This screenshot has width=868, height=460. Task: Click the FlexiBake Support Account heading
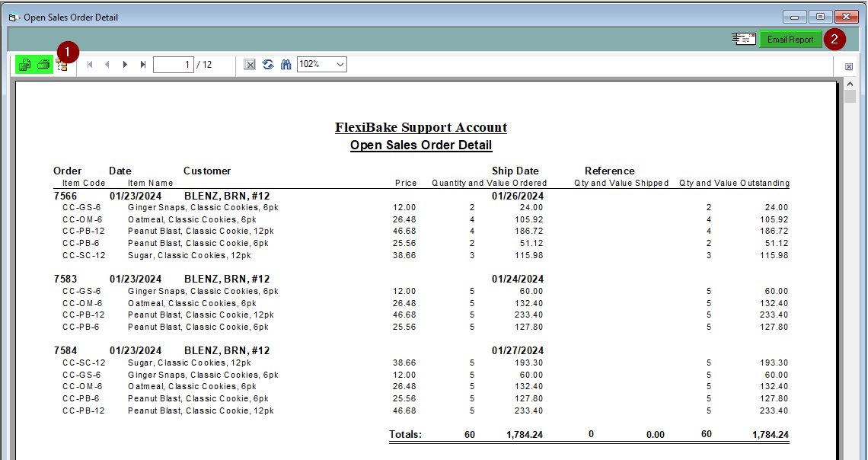[421, 127]
